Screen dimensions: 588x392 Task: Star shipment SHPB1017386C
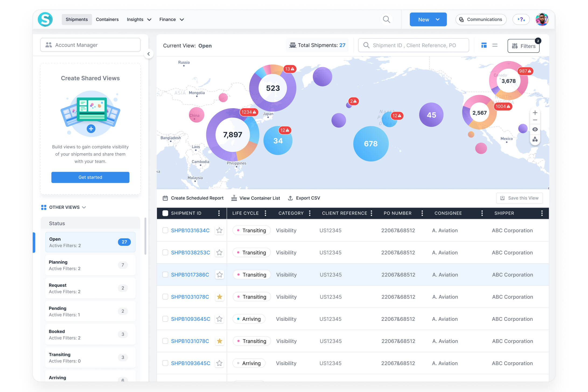220,275
